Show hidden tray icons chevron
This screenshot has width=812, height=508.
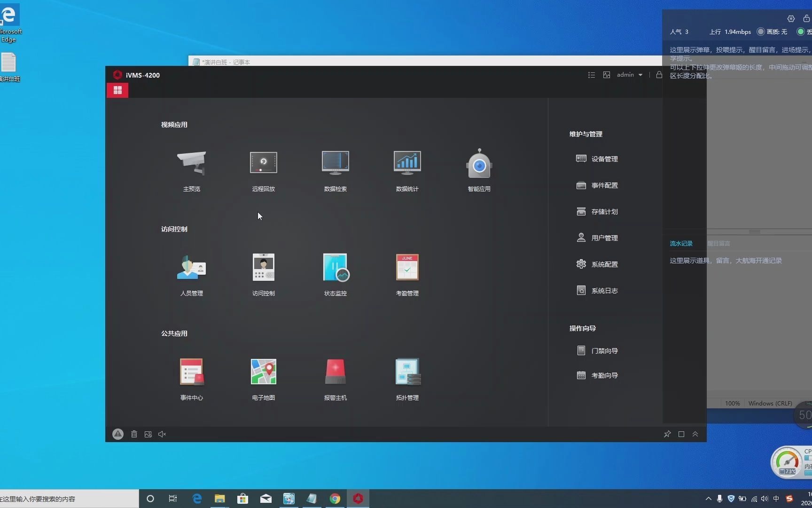(x=708, y=499)
